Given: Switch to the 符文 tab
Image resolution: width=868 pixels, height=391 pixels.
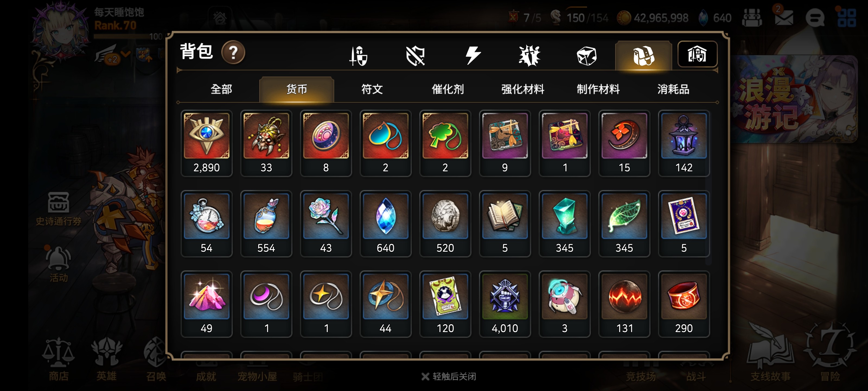Looking at the screenshot, I should (372, 89).
